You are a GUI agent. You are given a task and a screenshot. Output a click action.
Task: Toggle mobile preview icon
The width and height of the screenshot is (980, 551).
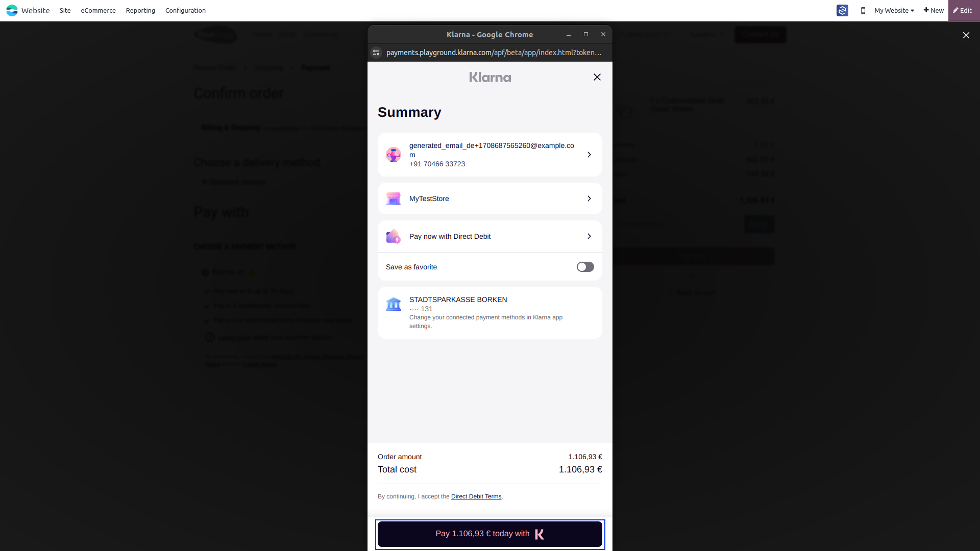click(x=863, y=10)
